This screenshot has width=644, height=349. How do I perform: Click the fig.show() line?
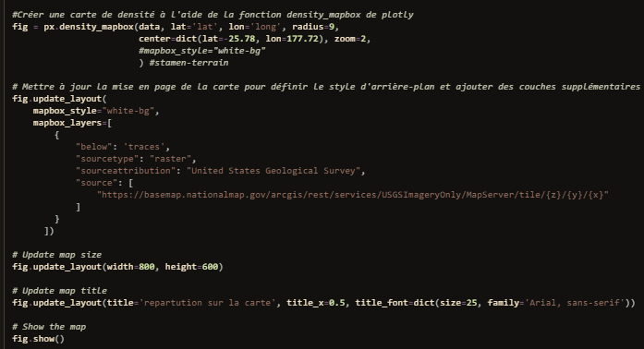(x=39, y=339)
